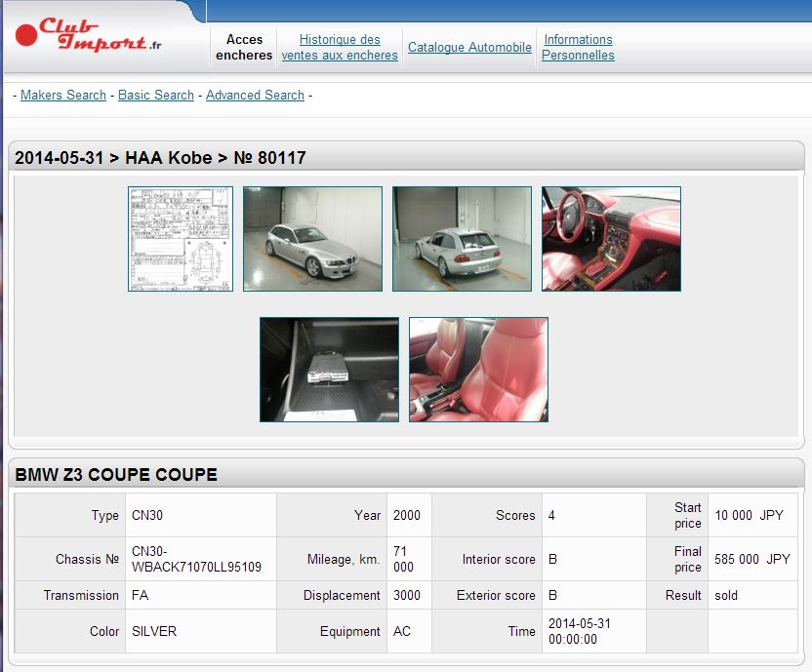
Task: Open the auction sheet thumbnail
Action: tap(181, 239)
